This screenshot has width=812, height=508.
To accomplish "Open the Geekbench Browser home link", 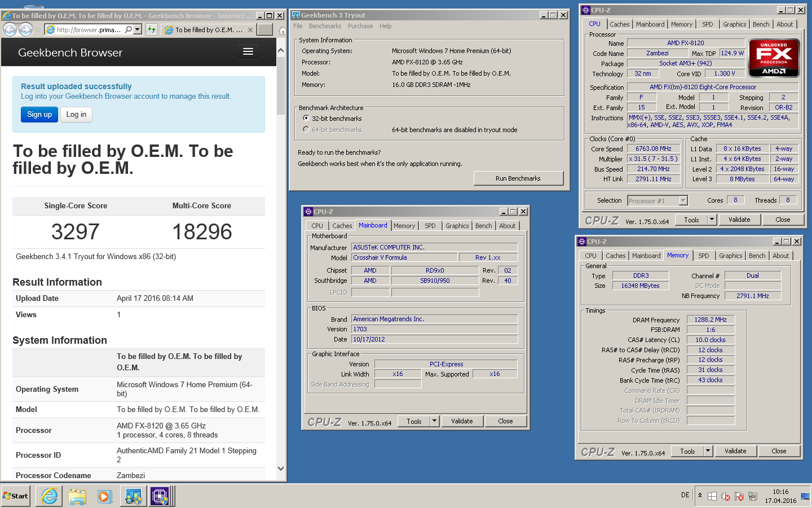I will point(70,52).
